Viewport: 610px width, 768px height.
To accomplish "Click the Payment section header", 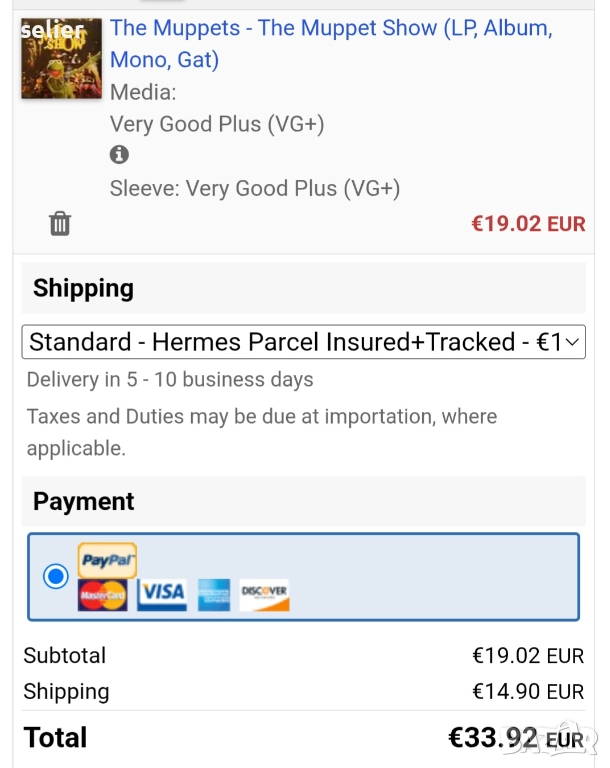I will tap(84, 501).
